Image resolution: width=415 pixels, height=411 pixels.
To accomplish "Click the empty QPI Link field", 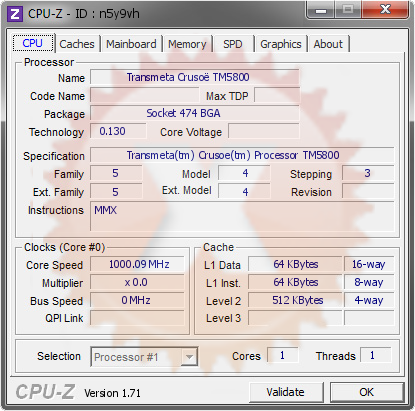I will [137, 318].
